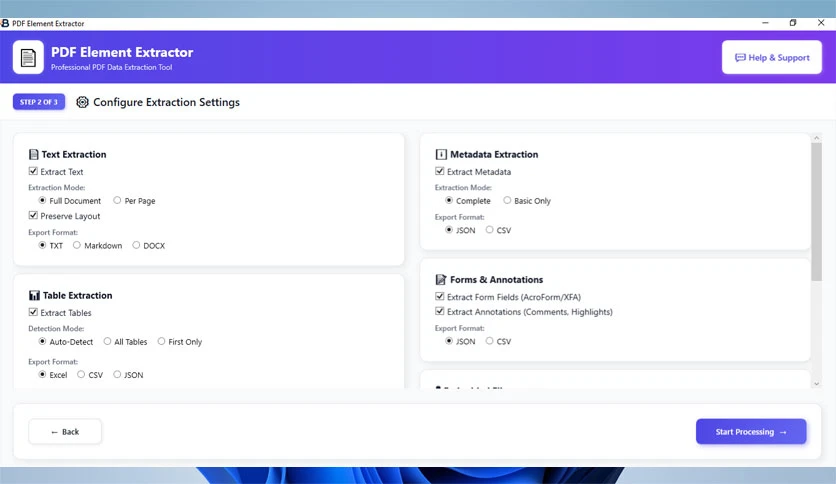
Task: Toggle the Preserve Layout checkbox
Action: coord(33,215)
